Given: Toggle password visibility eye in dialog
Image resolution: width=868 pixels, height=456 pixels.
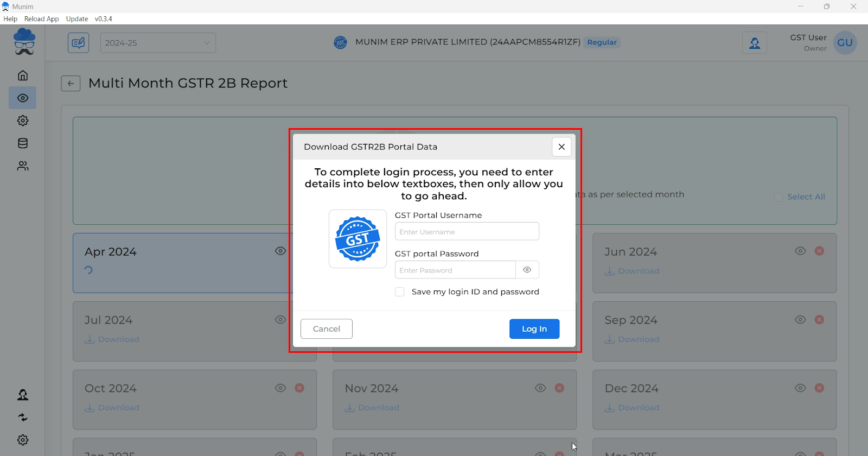Looking at the screenshot, I should pyautogui.click(x=527, y=270).
